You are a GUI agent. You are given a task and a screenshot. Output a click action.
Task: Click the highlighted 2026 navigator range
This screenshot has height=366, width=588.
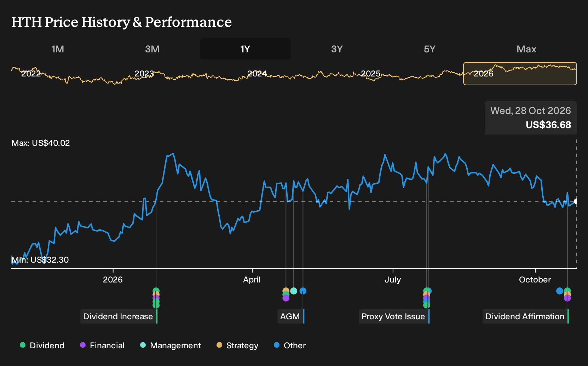tap(520, 74)
